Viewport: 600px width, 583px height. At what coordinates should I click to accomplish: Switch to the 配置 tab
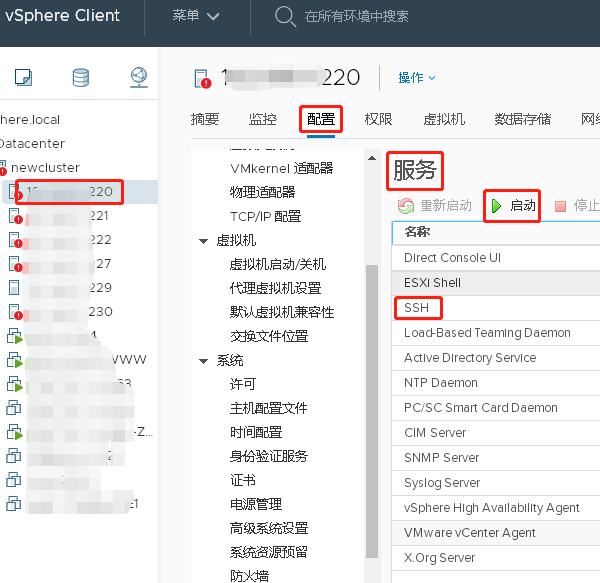pyautogui.click(x=321, y=119)
